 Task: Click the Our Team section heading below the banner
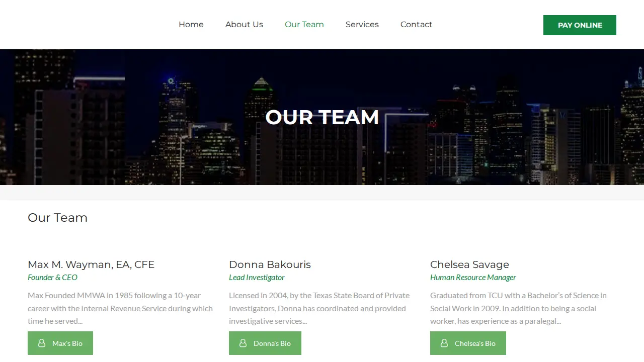point(57,218)
